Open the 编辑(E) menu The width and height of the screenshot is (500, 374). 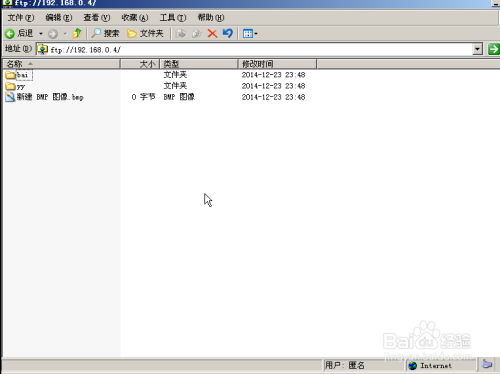pyautogui.click(x=59, y=17)
